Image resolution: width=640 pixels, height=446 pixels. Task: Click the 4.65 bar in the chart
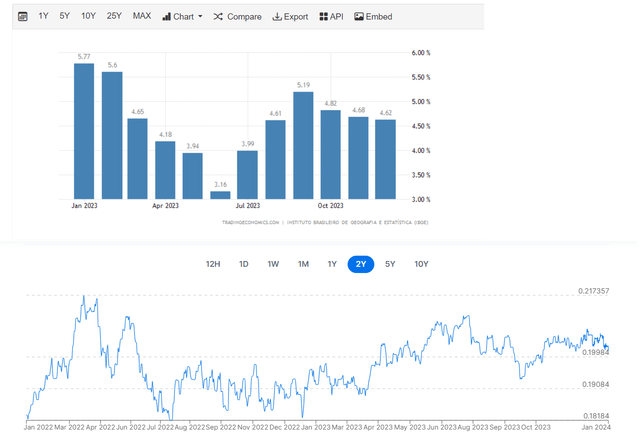tap(138, 159)
